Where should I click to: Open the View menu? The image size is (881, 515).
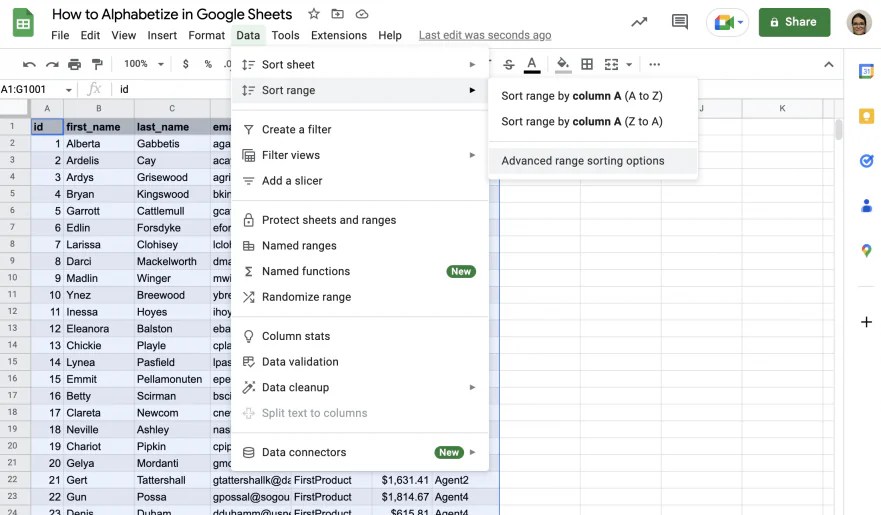124,35
